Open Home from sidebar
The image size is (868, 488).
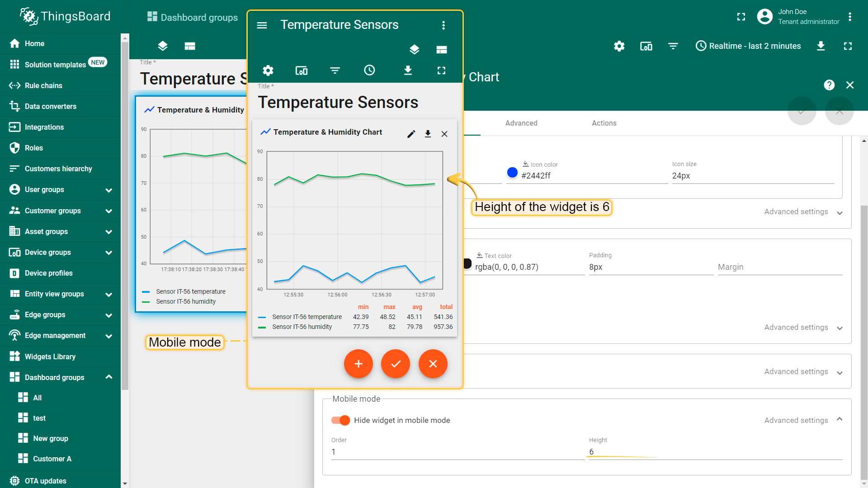tap(61, 43)
